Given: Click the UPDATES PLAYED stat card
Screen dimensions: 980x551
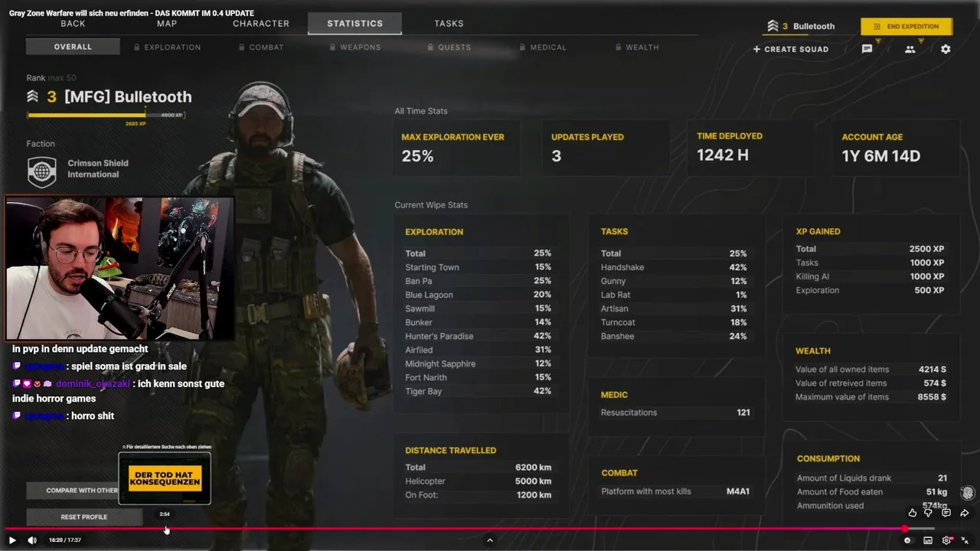Looking at the screenshot, I should [x=606, y=148].
